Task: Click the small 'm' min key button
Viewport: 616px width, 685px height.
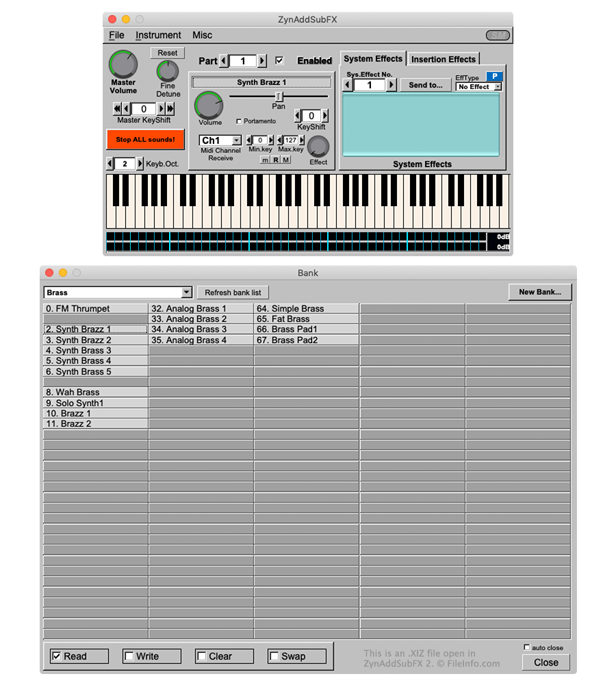Action: [265, 160]
